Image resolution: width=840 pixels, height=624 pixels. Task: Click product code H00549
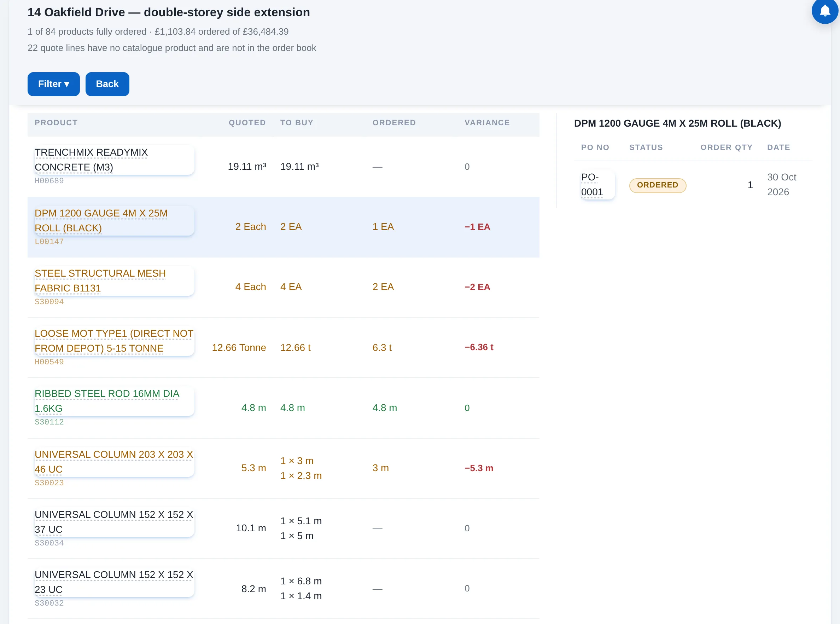(x=49, y=362)
